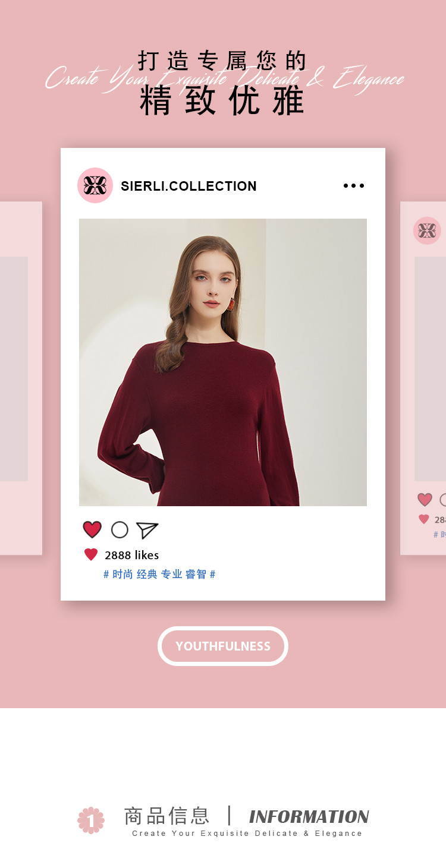Screen dimensions: 446x868
Task: Click the blue hashtag caption line
Action: [159, 575]
